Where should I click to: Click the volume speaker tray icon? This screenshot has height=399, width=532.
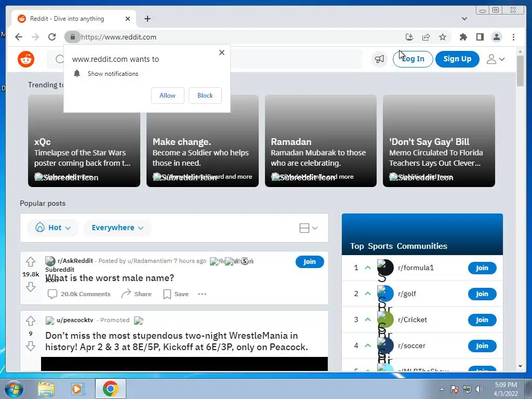(480, 389)
